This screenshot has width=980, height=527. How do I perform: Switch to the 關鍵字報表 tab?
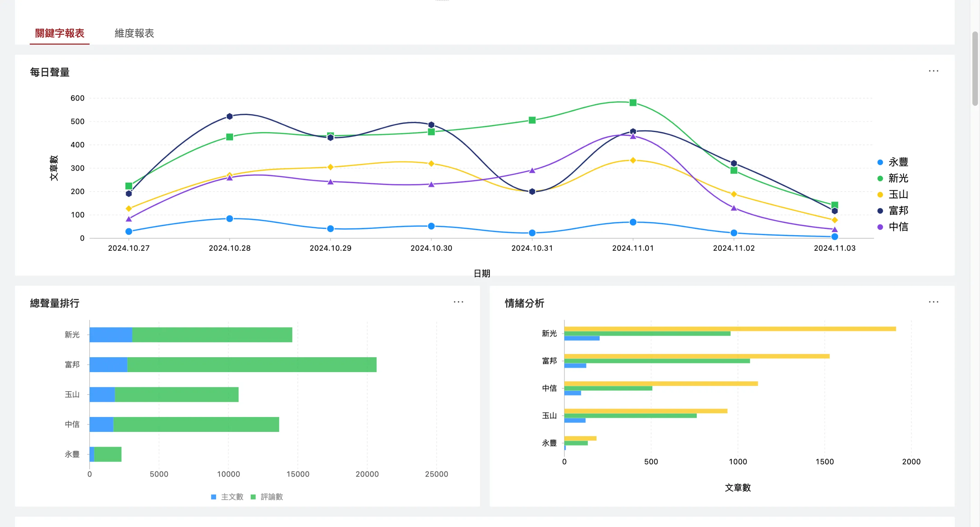tap(60, 33)
